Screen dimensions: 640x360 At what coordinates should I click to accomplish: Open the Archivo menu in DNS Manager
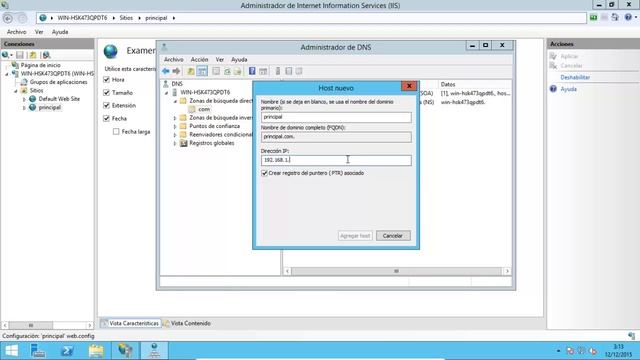[x=173, y=60]
